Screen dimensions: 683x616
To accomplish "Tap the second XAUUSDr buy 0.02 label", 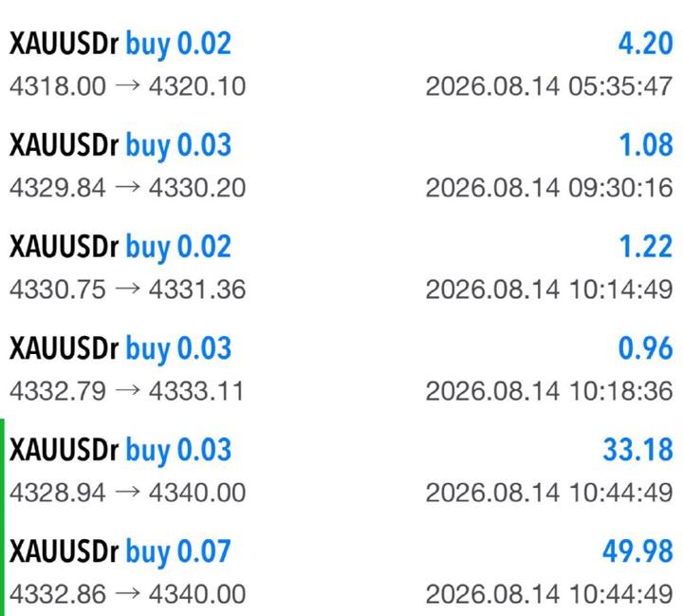I will [x=120, y=248].
